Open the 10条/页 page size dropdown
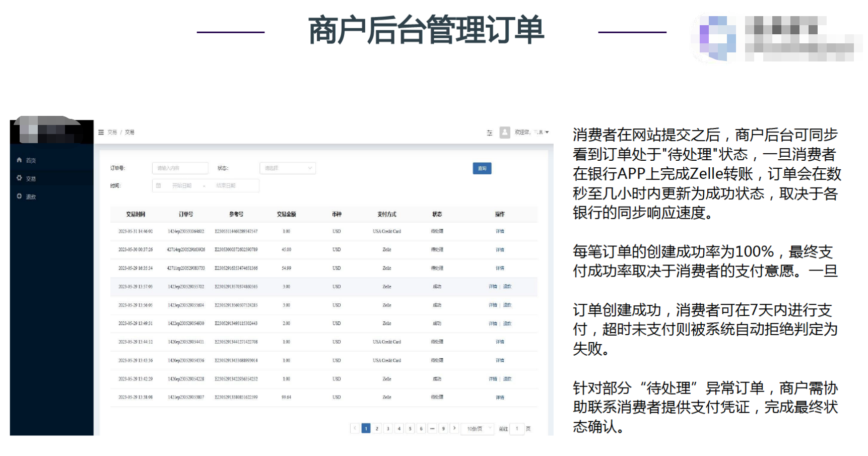Viewport: 868px width, 456px height. (x=478, y=429)
